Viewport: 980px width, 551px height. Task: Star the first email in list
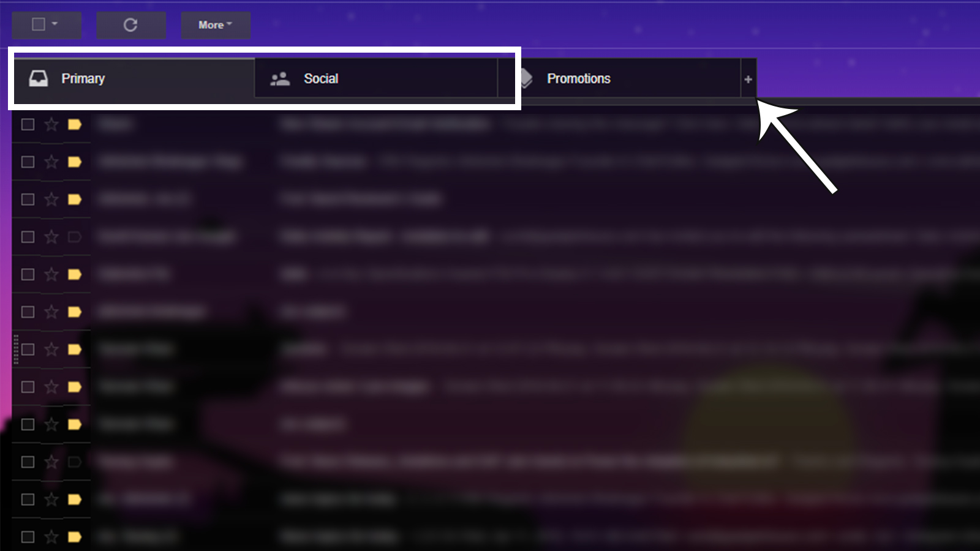click(x=51, y=124)
